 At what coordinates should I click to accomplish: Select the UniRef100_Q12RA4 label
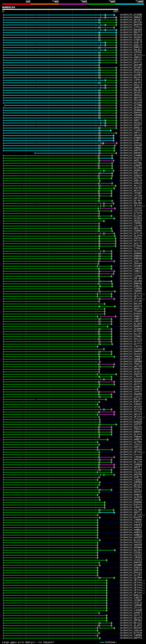click(x=131, y=578)
